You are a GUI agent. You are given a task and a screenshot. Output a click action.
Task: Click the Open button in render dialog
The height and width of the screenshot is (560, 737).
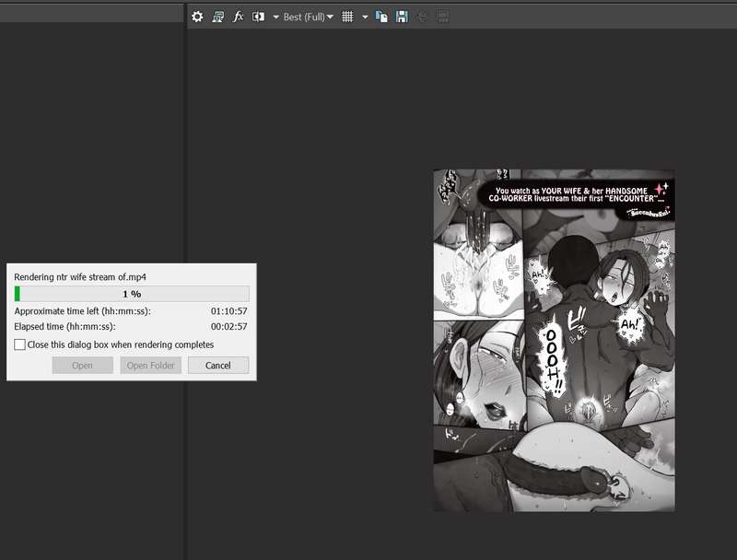pyautogui.click(x=83, y=365)
